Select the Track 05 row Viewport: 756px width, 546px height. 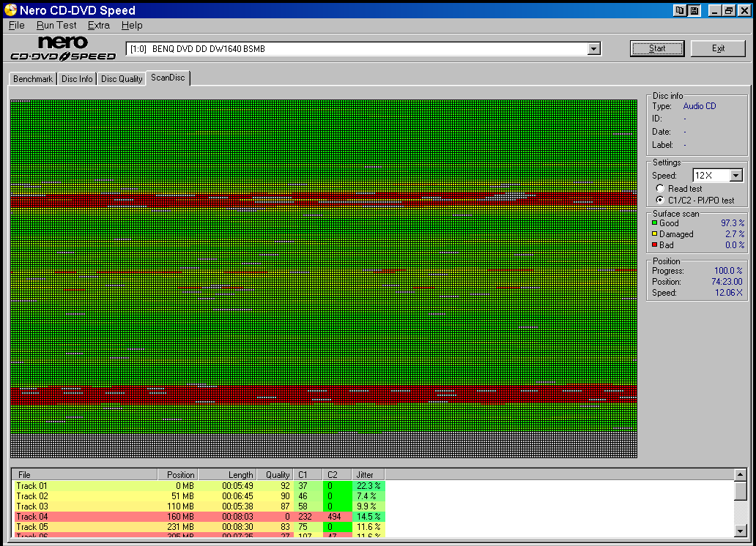click(199, 527)
